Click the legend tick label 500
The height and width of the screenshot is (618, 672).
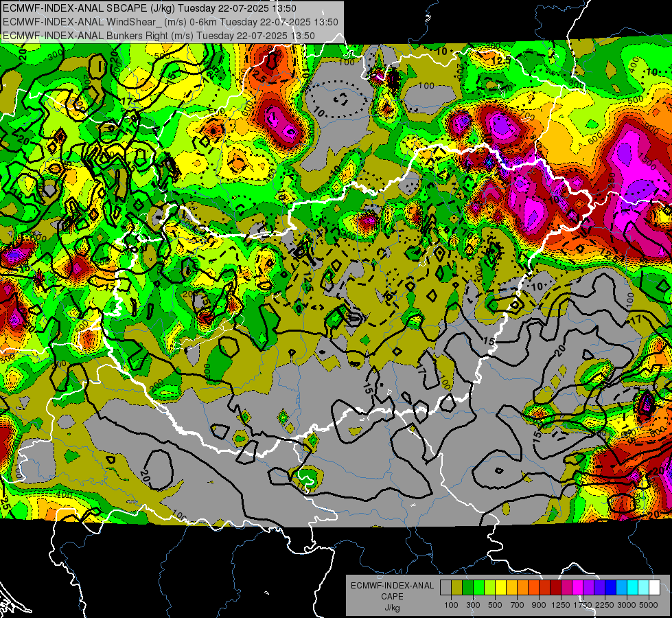tap(495, 605)
